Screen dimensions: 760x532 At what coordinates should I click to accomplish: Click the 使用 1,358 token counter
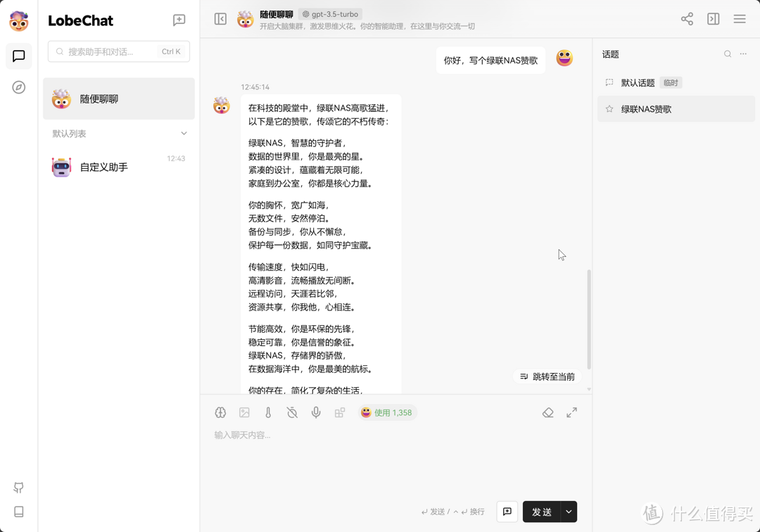tap(388, 412)
